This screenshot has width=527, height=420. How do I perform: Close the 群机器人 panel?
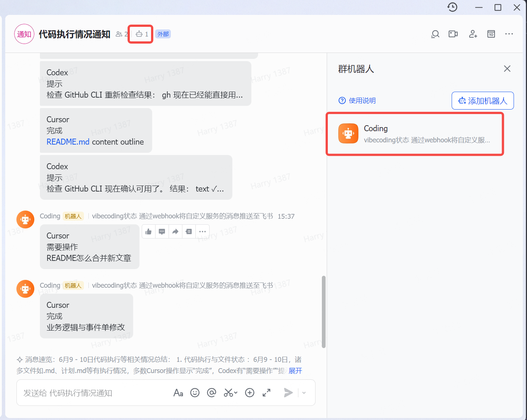pyautogui.click(x=507, y=69)
